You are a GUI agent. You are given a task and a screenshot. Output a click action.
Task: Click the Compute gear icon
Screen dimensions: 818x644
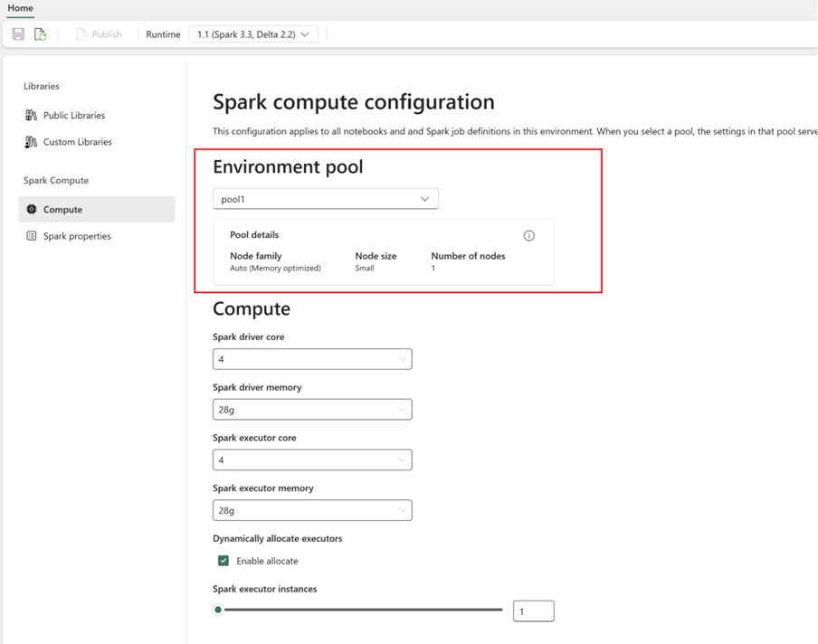tap(32, 210)
